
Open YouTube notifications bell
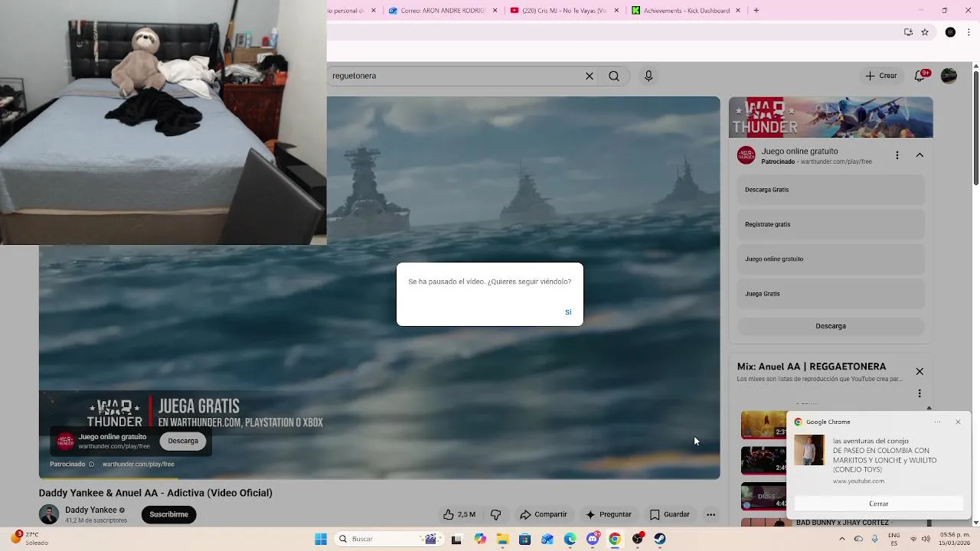pyautogui.click(x=920, y=76)
